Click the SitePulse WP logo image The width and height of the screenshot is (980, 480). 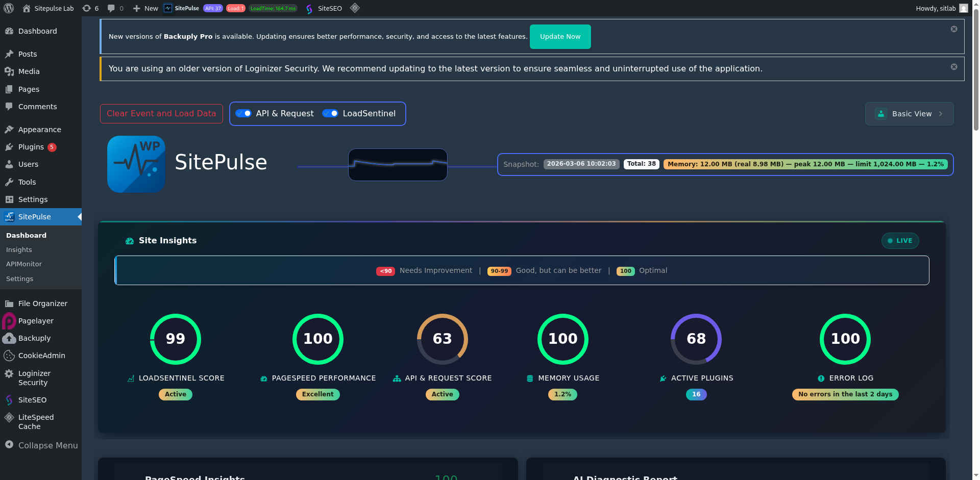(136, 164)
